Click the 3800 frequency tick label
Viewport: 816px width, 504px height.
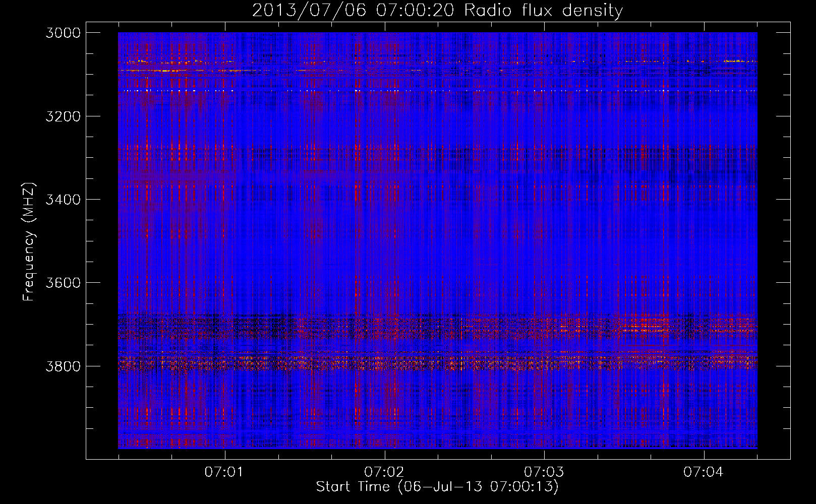click(63, 366)
